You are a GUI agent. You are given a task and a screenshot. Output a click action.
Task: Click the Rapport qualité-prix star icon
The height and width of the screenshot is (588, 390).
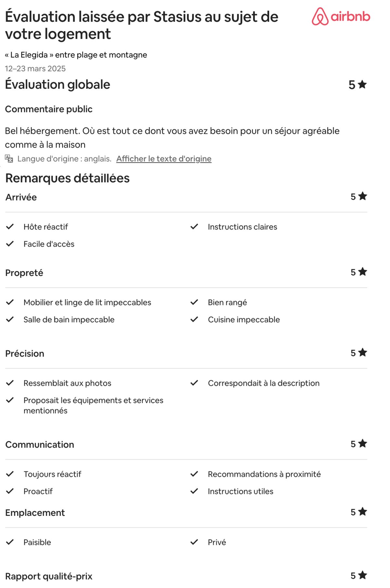[363, 575]
